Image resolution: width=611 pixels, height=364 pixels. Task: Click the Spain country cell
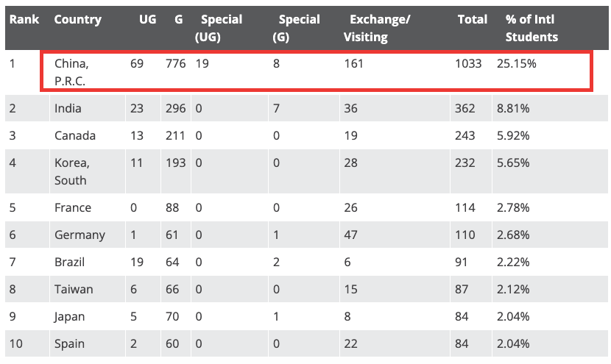point(69,343)
